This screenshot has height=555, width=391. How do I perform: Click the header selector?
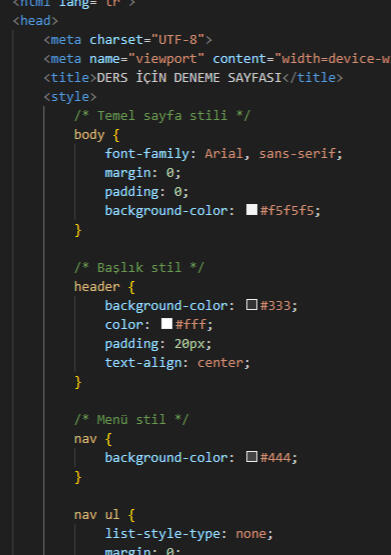click(x=97, y=287)
